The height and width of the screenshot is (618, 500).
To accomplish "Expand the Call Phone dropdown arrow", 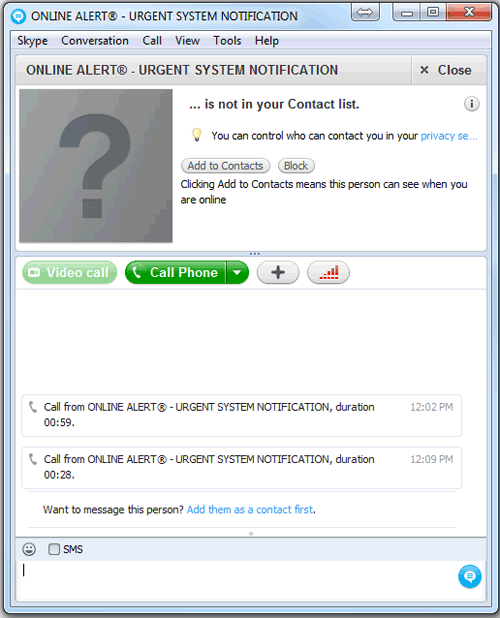I will 237,272.
